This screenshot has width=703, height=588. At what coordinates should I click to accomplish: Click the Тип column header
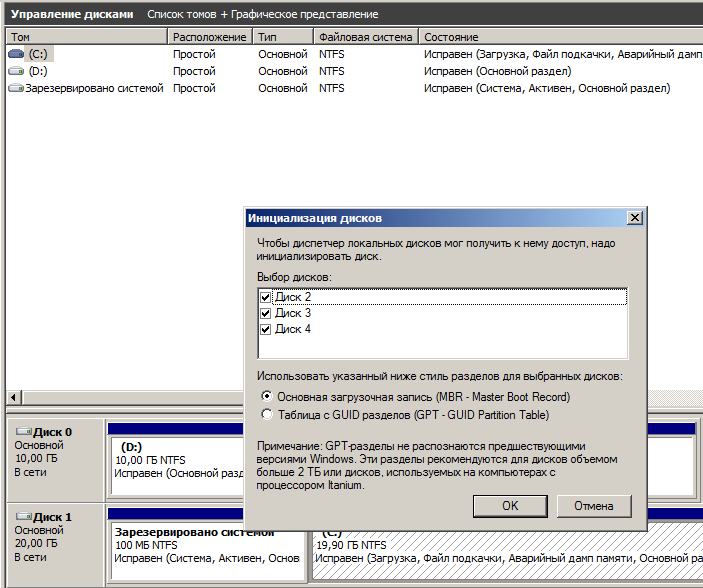coord(283,37)
